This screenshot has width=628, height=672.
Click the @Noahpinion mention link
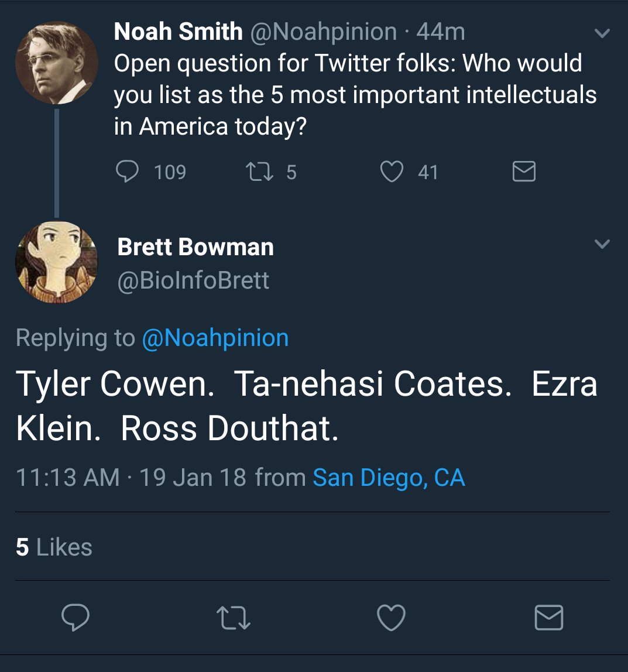[215, 338]
